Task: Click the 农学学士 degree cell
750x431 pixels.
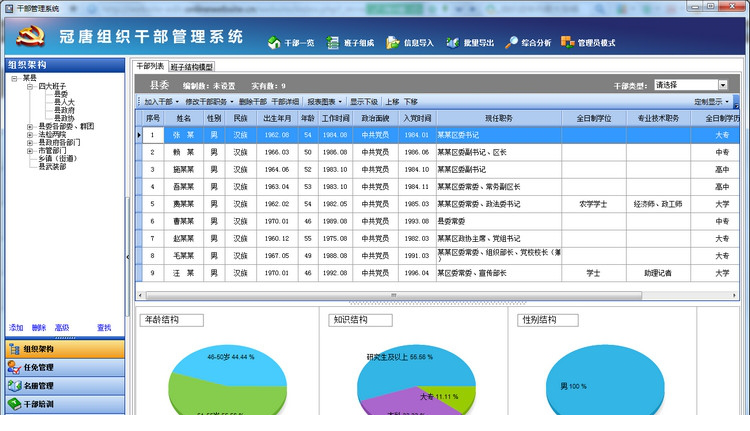Action: [x=594, y=204]
